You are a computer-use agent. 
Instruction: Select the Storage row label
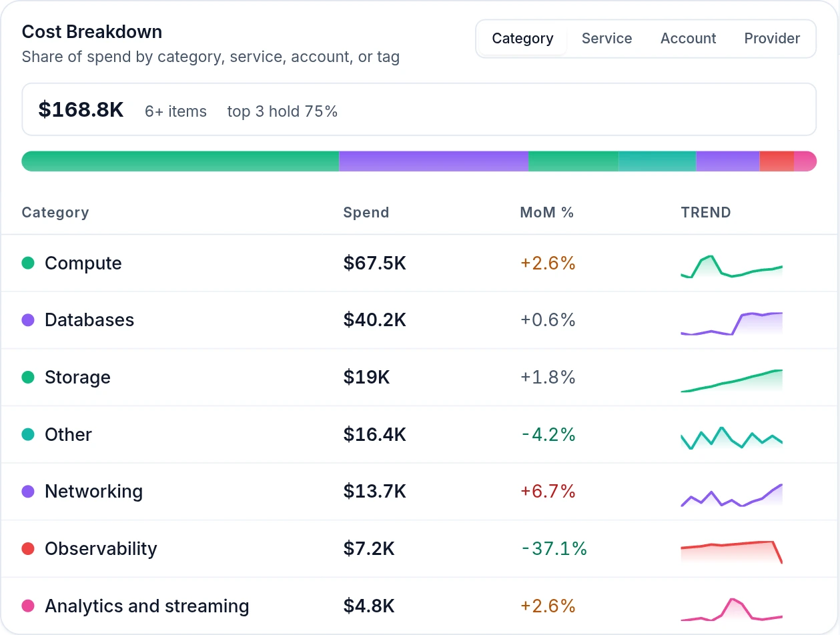77,378
